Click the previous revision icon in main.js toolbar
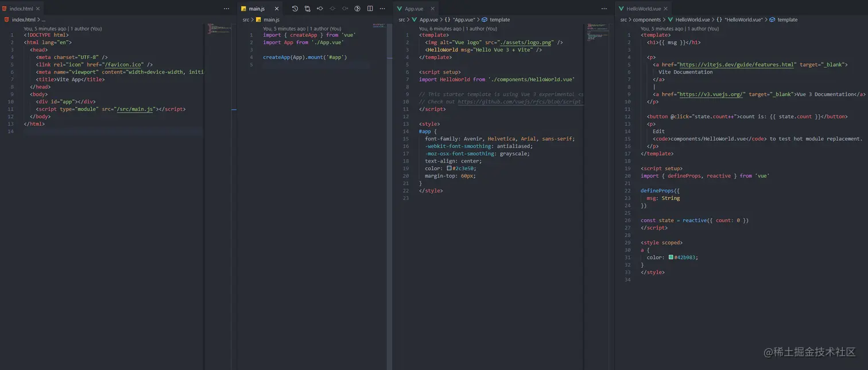 point(320,9)
